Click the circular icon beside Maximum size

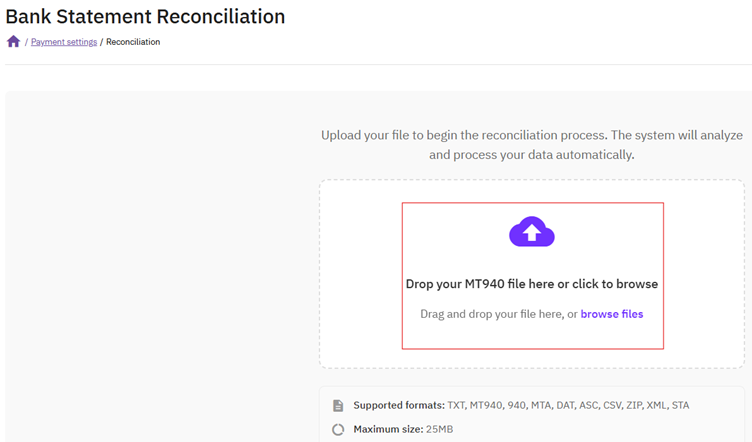[x=338, y=430]
